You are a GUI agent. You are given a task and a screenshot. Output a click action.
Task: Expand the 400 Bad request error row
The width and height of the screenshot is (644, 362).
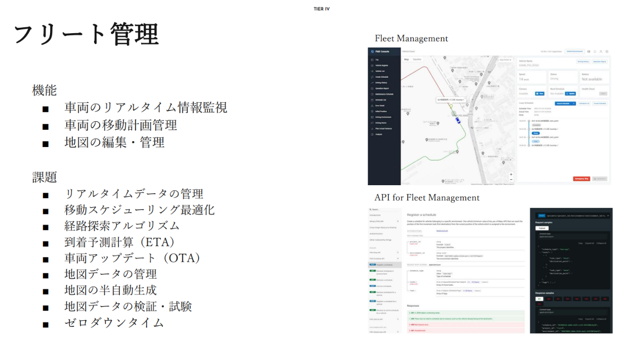tap(466, 324)
